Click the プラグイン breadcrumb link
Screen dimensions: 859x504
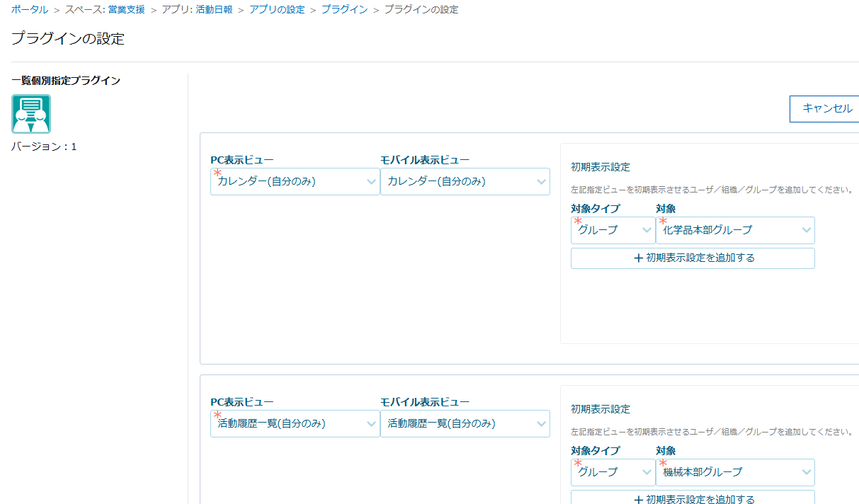(344, 10)
